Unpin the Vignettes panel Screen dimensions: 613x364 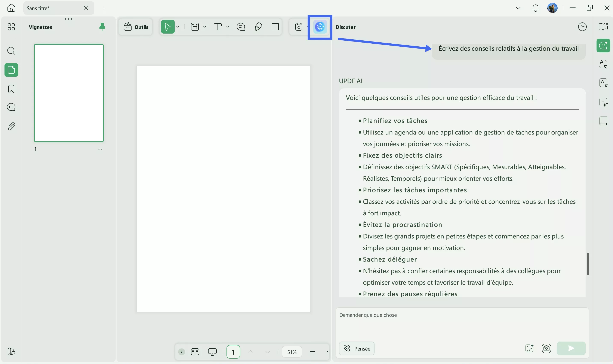(x=102, y=27)
